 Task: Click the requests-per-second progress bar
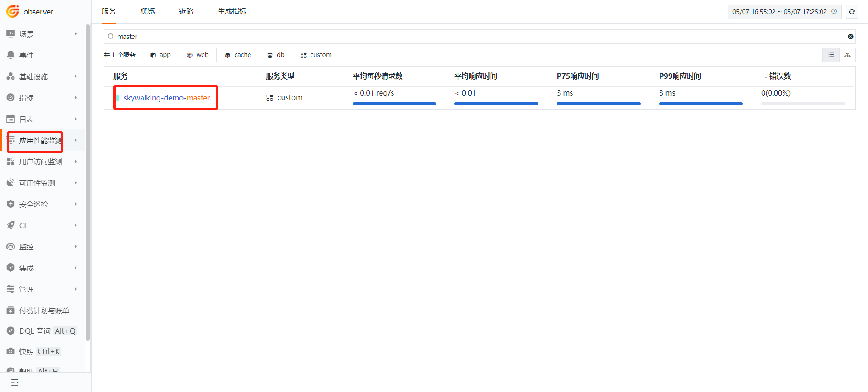(394, 104)
